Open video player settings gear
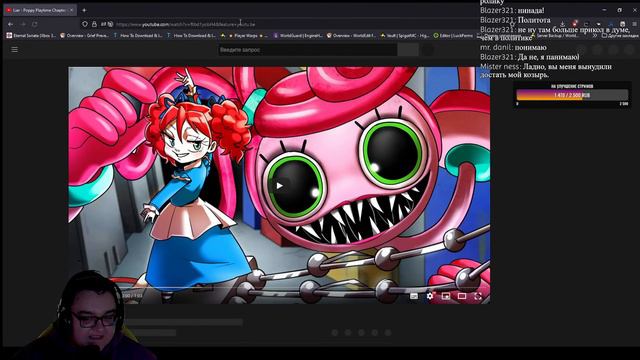Screen dimensions: 640x360 point(430,296)
